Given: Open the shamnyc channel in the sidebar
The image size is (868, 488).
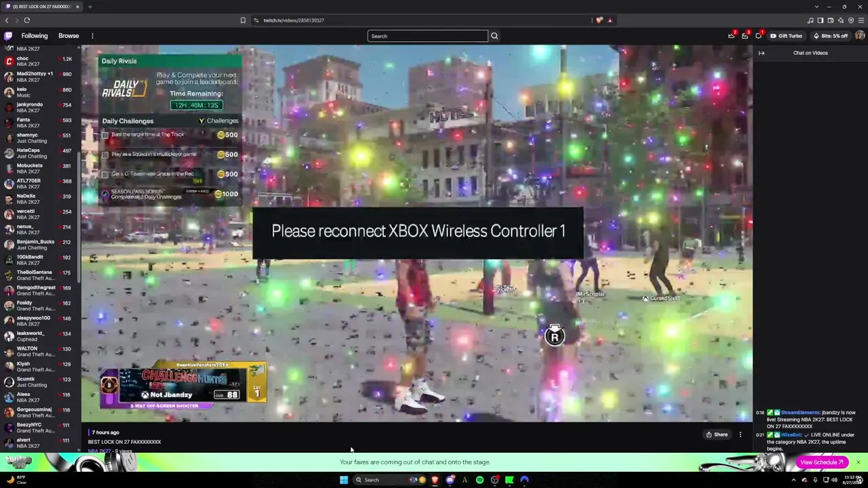Looking at the screenshot, I should (x=38, y=138).
